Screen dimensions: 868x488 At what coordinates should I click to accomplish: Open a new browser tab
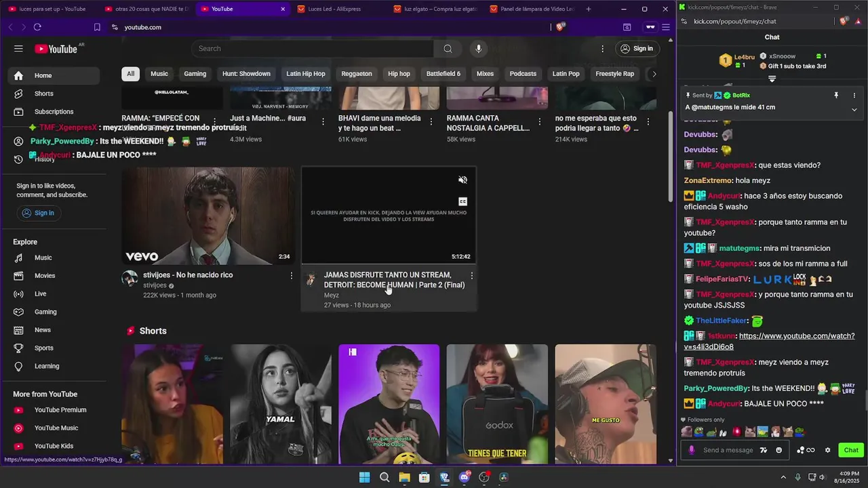click(x=588, y=9)
